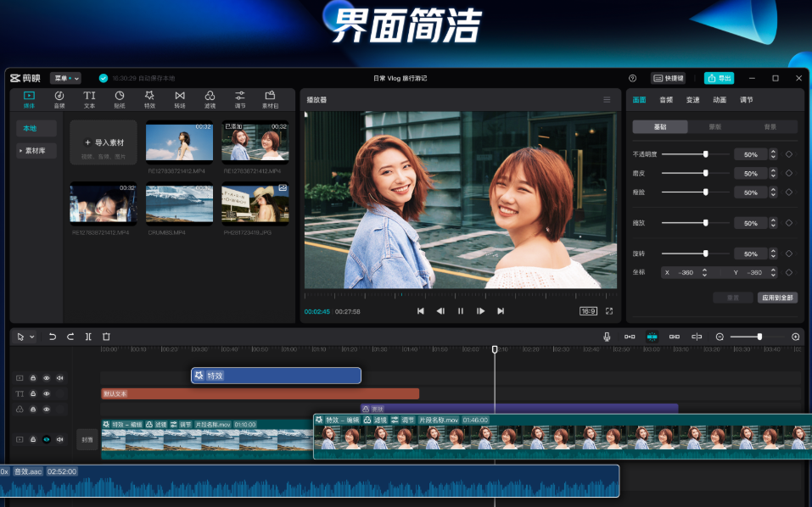The height and width of the screenshot is (507, 812).
Task: Switch to the 动画 (Animation) tab
Action: (720, 100)
